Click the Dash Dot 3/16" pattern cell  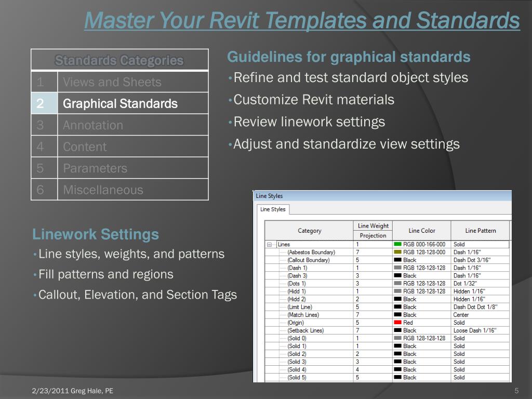pos(481,260)
